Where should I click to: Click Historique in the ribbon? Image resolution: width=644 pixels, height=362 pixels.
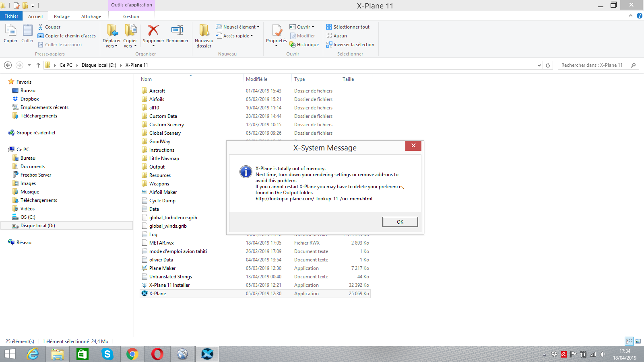304,45
